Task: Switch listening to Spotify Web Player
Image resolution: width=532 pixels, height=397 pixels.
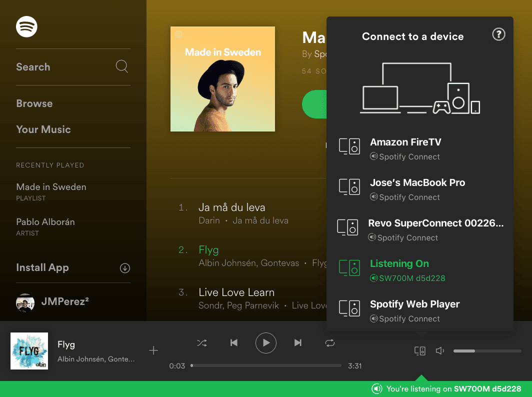Action: pyautogui.click(x=414, y=303)
